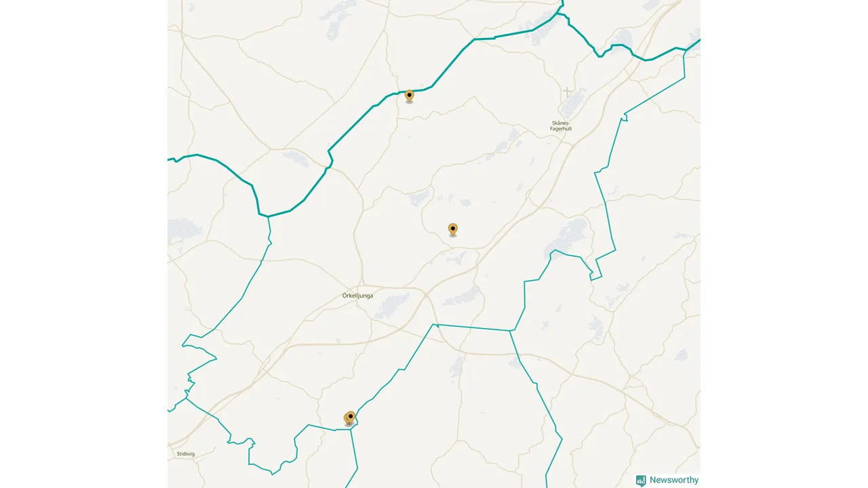This screenshot has width=868, height=488.
Task: Click the lake just below Skånes-Fagerhult airport cross
Action: [x=574, y=102]
